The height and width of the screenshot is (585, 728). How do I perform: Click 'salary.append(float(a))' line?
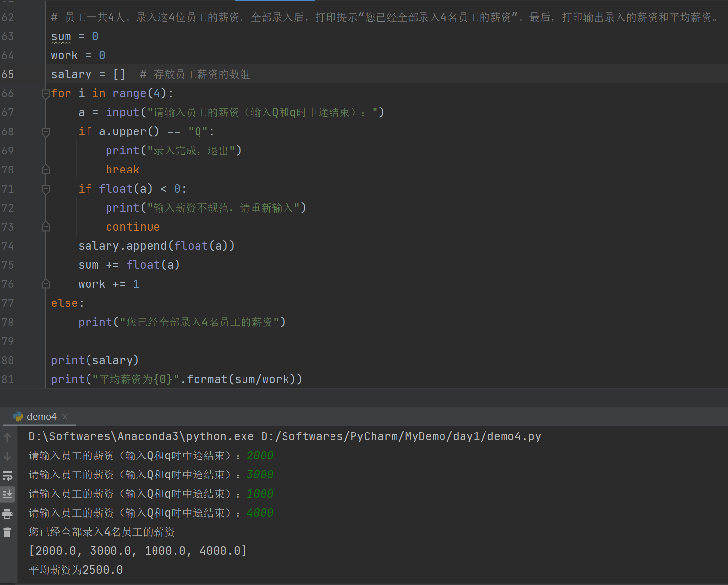coord(156,246)
